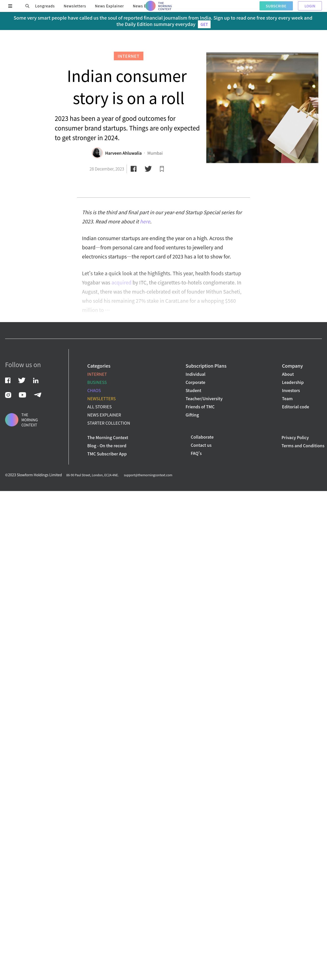Open footer Instagram follow icon
Screen dimensions: 327x980
point(8,395)
